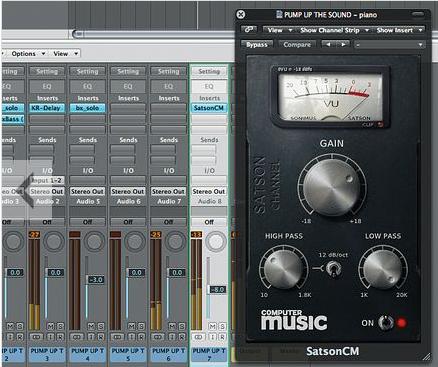Click the link chain icon in plugin header
This screenshot has width=438, height=367.
tap(249, 30)
